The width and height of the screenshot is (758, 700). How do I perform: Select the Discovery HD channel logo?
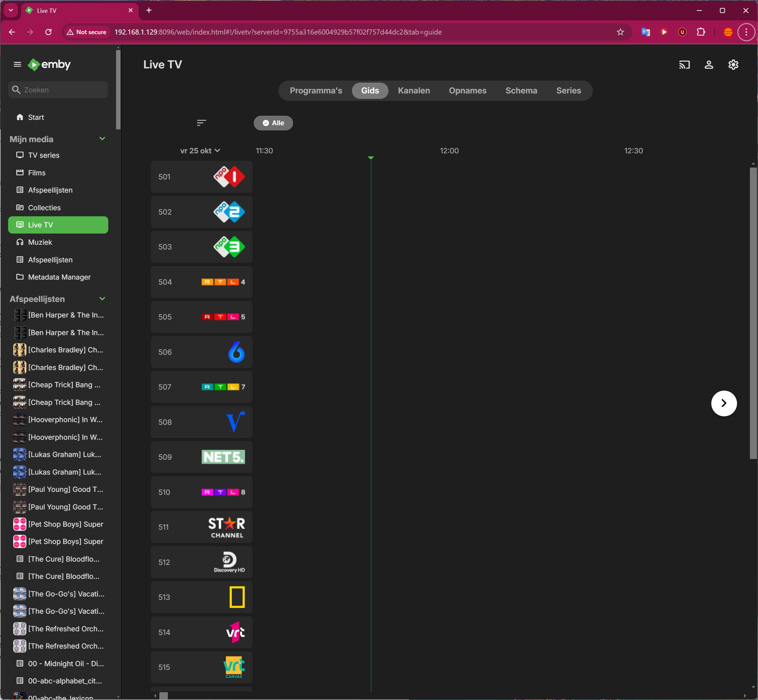point(229,562)
